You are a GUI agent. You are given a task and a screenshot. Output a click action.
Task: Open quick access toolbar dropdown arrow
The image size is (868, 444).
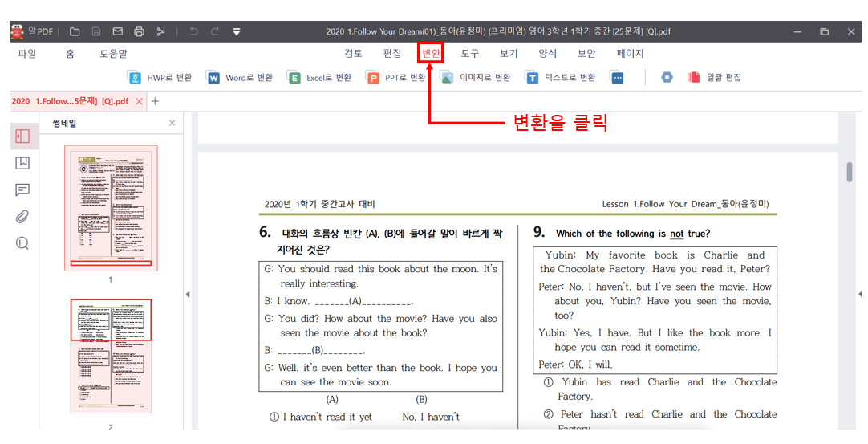(237, 32)
